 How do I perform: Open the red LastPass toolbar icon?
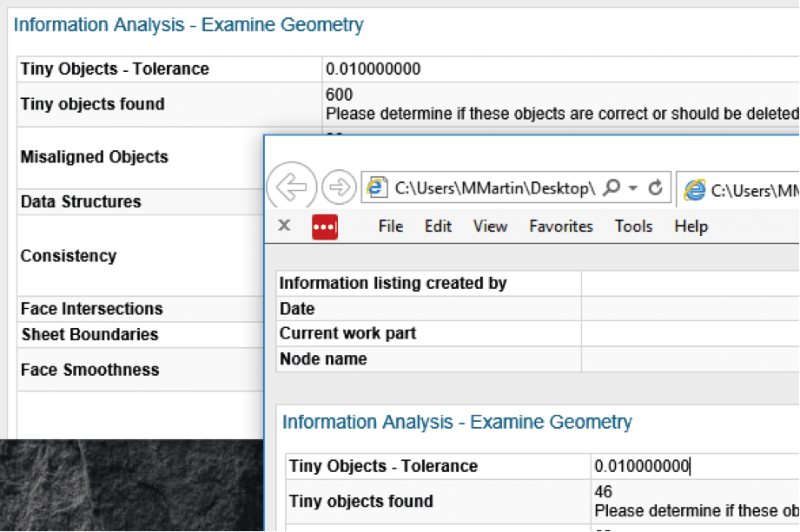(325, 227)
